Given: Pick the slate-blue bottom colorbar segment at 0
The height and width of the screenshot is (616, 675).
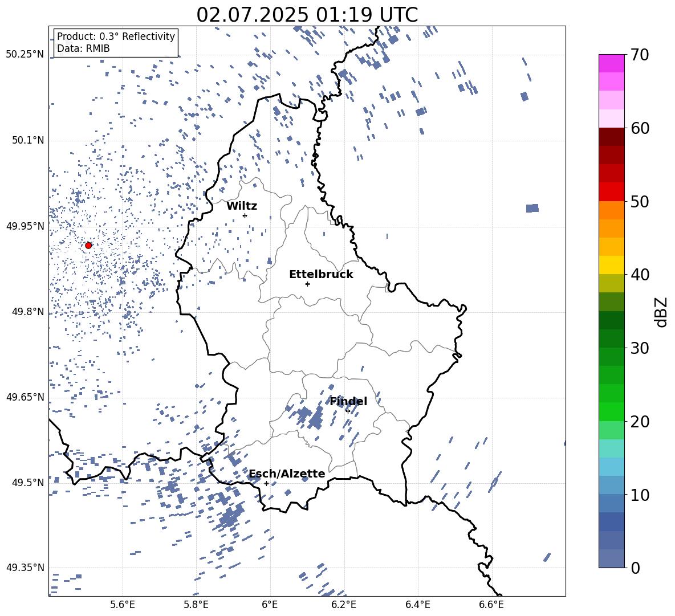Looking at the screenshot, I should click(x=612, y=558).
